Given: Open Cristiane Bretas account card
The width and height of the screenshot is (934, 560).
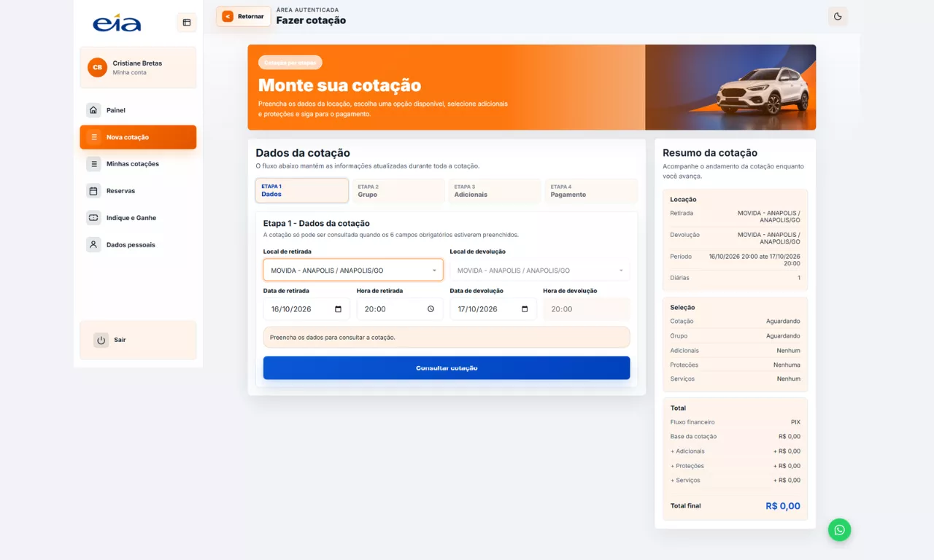Looking at the screenshot, I should [x=138, y=67].
